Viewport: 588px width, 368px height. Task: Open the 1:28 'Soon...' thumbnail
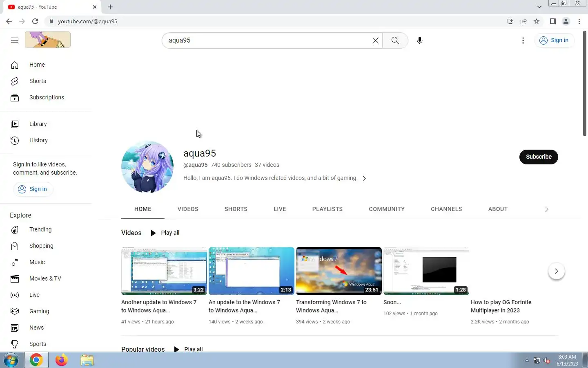426,271
